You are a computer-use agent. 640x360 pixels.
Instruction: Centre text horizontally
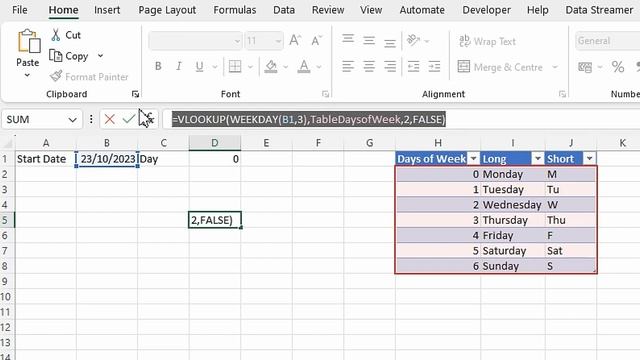point(369,66)
